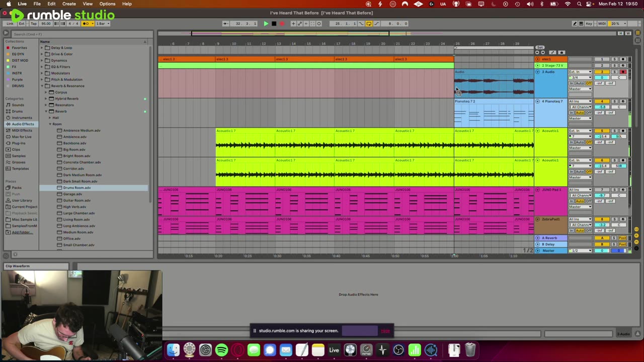The height and width of the screenshot is (362, 644).
Task: Click the Follow playback arrow button
Action: pyautogui.click(x=225, y=24)
